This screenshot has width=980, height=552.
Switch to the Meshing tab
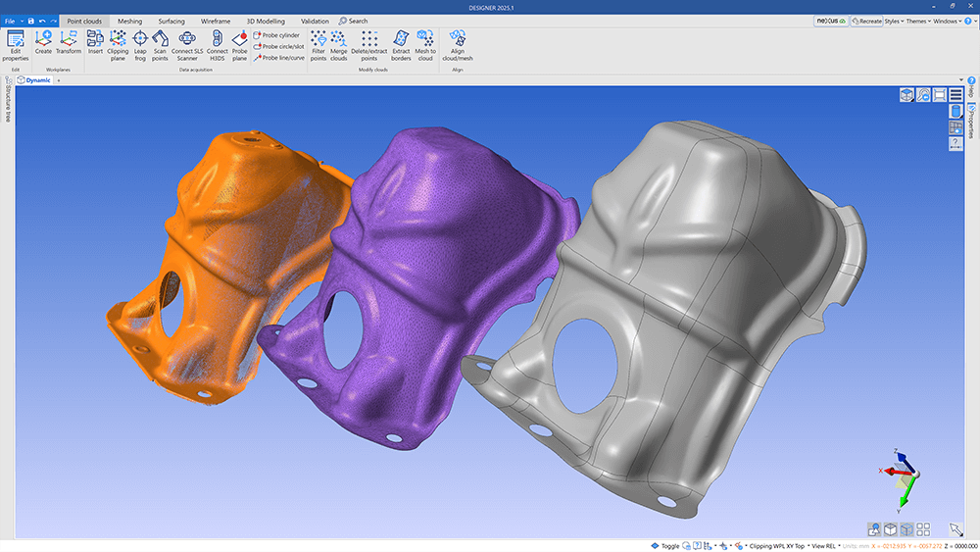[130, 22]
